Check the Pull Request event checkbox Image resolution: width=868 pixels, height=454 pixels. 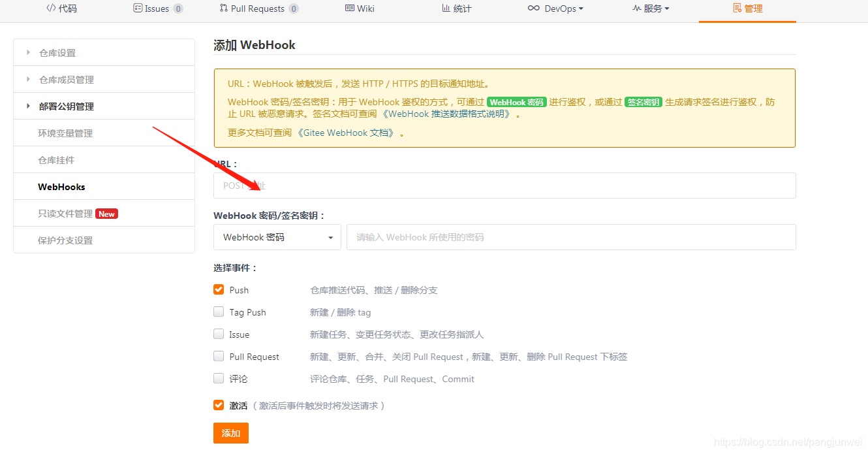tap(219, 356)
